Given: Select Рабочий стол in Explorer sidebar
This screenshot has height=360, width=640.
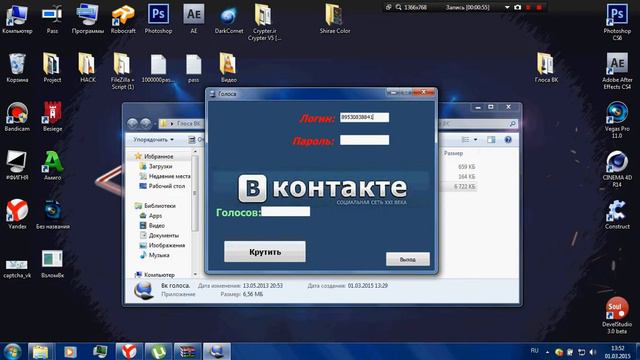Looking at the screenshot, I should (x=162, y=186).
